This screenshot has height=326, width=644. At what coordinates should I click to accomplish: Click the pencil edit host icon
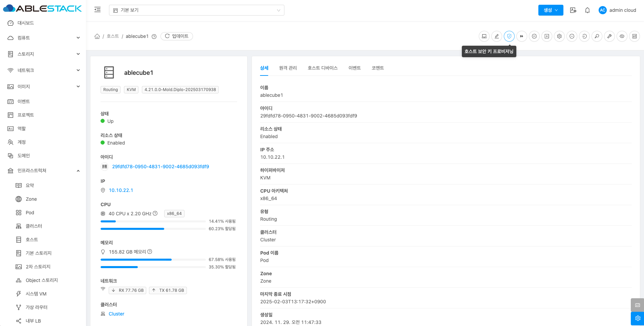click(x=496, y=36)
